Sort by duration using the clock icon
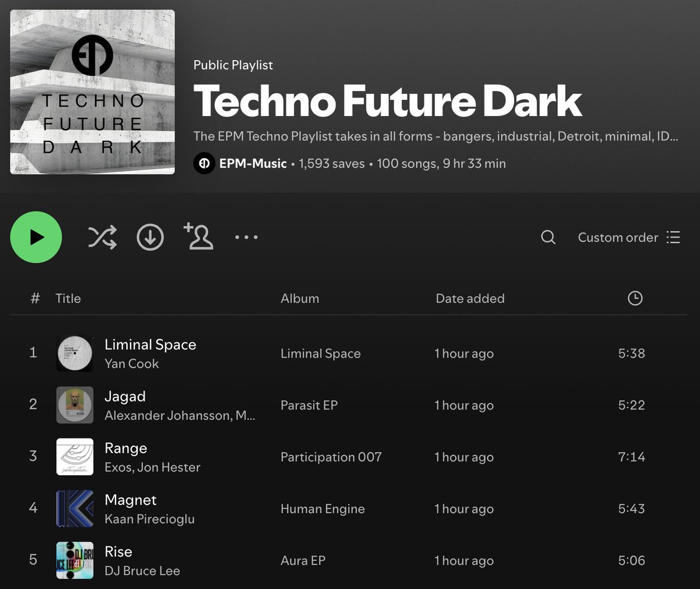 tap(635, 299)
